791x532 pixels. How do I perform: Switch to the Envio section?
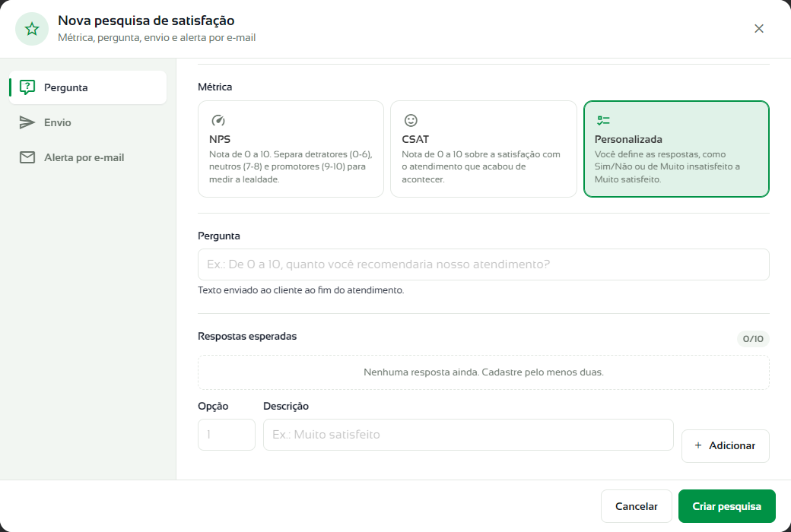click(87, 122)
